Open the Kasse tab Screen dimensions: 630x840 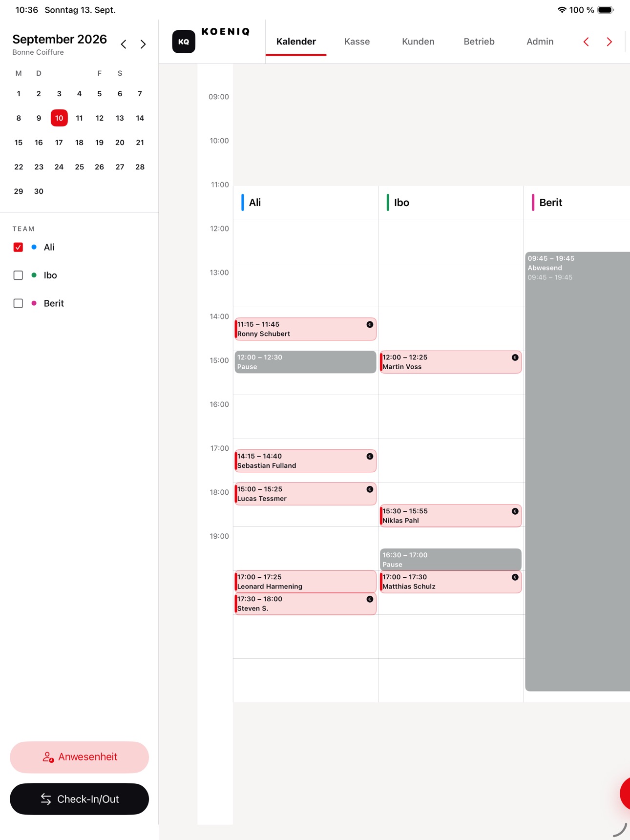(357, 42)
